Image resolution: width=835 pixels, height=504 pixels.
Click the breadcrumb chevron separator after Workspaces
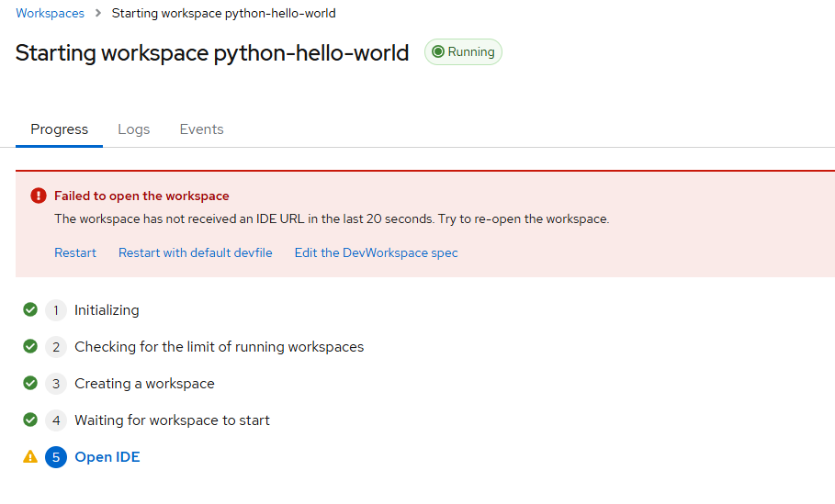click(x=97, y=14)
